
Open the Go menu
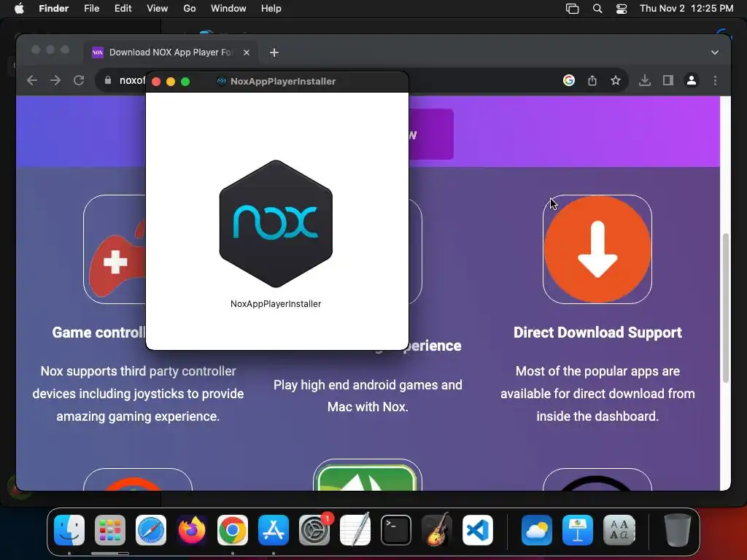coord(190,9)
